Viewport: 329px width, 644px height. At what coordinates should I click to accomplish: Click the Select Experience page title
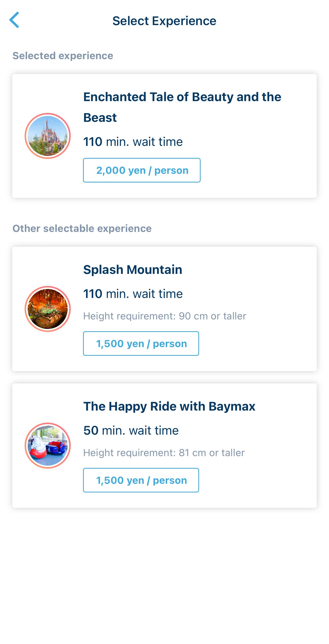(x=164, y=21)
